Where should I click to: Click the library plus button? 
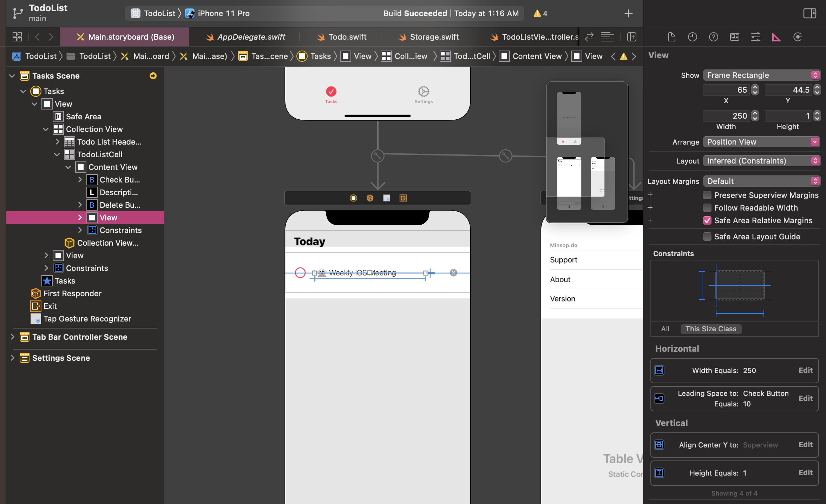coord(628,13)
